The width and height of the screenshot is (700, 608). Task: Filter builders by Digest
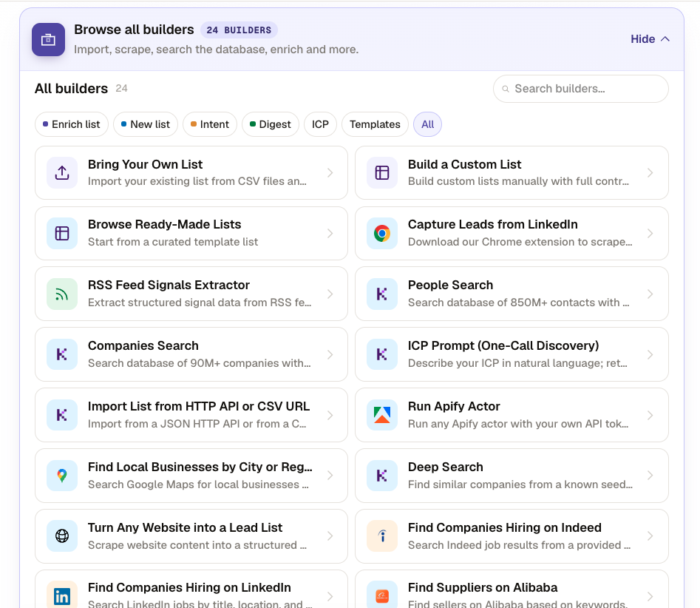click(x=271, y=124)
